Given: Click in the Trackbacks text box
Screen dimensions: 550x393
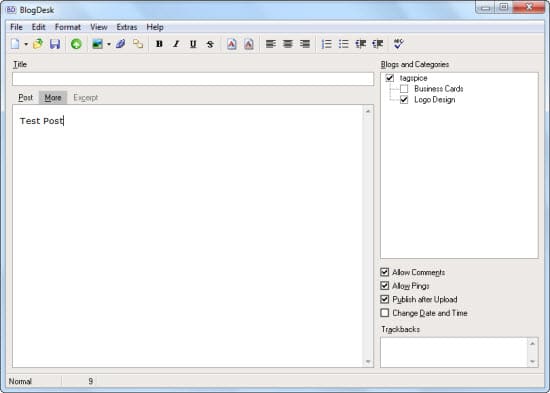Looking at the screenshot, I should pyautogui.click(x=454, y=352).
